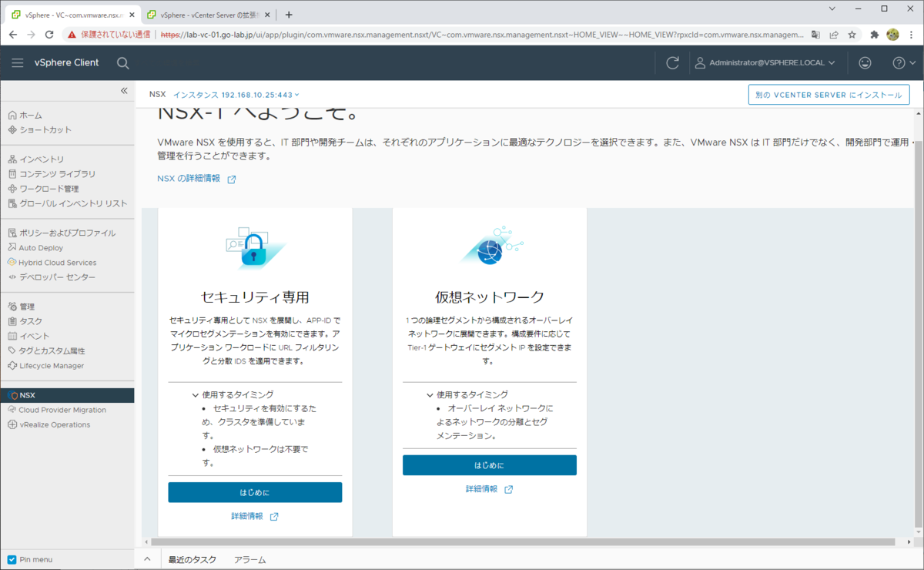Open グローバル インベントリ リスト
Image resolution: width=924 pixels, height=570 pixels.
pyautogui.click(x=67, y=203)
